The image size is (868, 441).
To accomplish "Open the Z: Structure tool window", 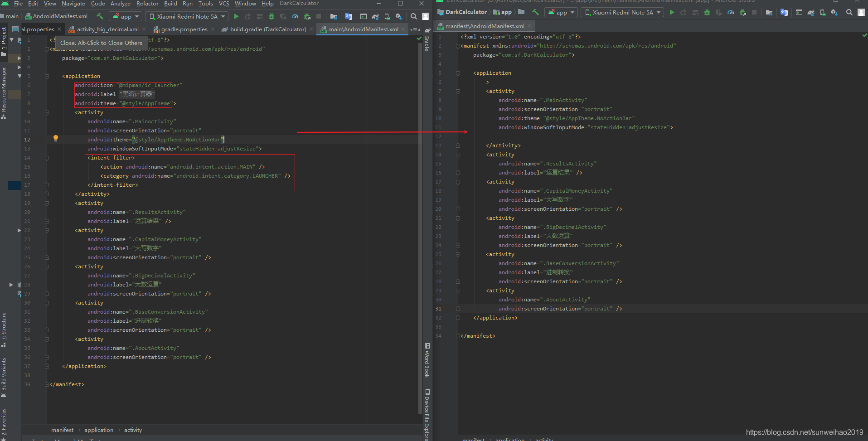I will (x=4, y=330).
